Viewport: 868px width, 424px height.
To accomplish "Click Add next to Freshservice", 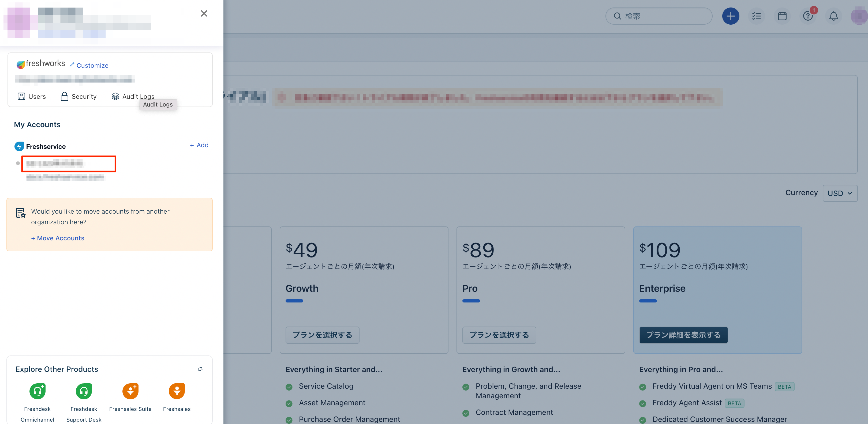I will [199, 145].
